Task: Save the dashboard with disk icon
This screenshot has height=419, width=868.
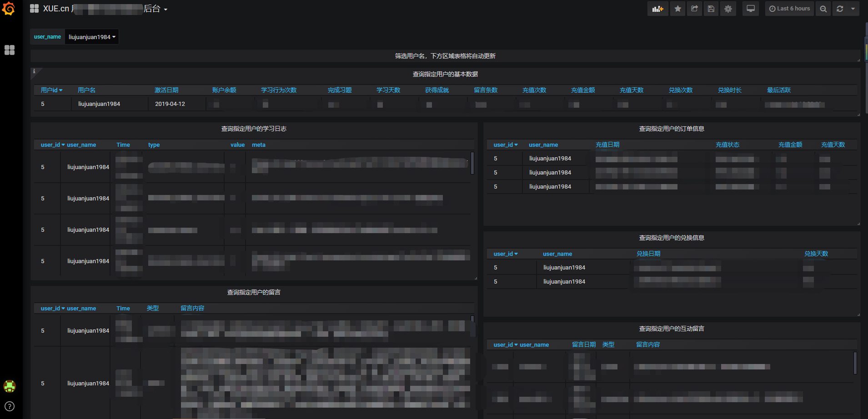Action: (711, 9)
